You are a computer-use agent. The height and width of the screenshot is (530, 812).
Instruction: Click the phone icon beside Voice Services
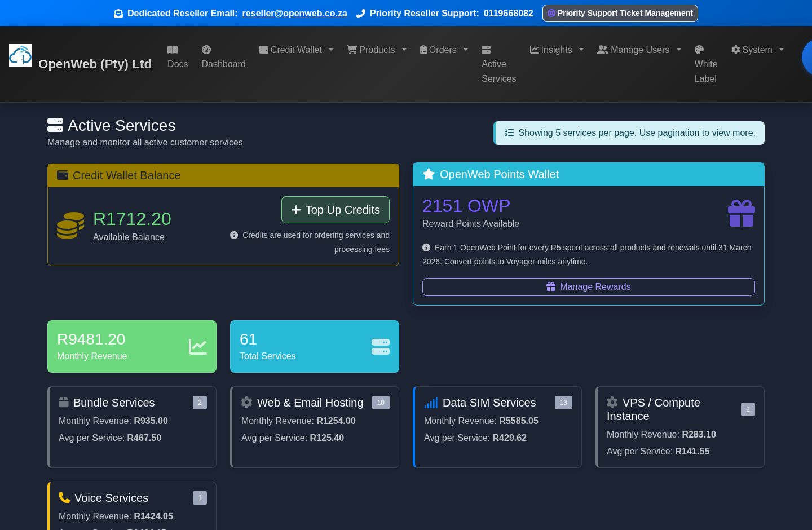coord(64,497)
